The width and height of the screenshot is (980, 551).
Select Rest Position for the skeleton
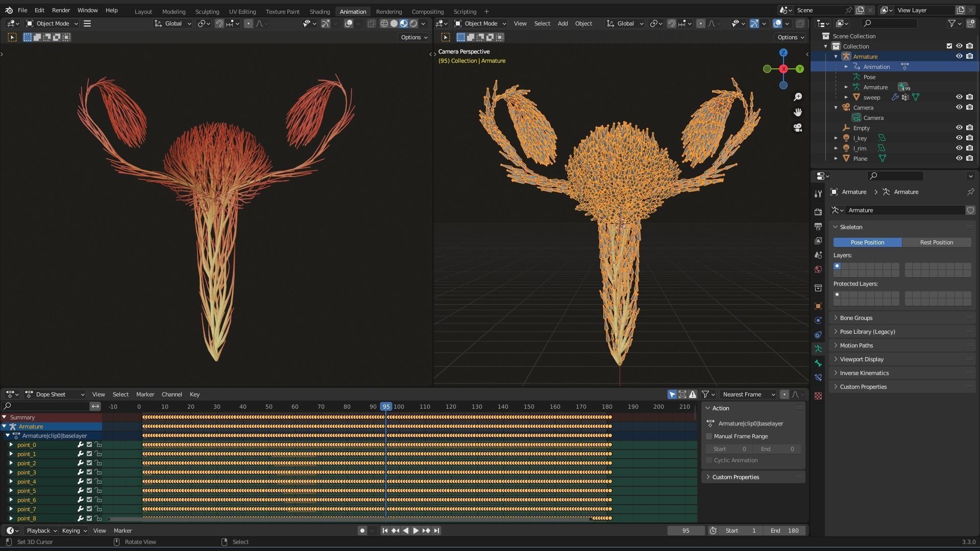pos(937,242)
